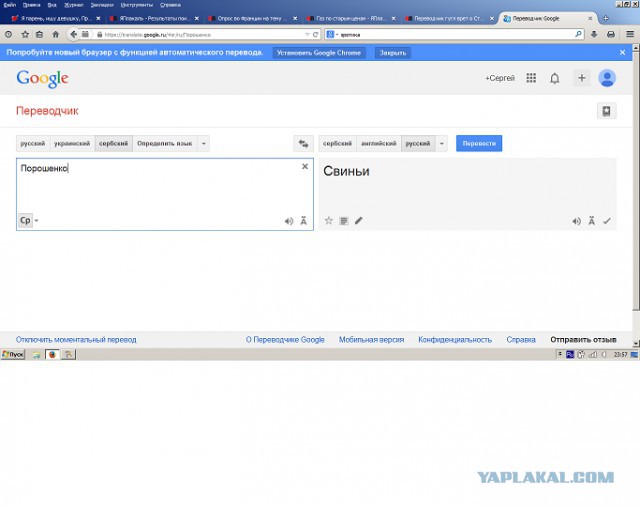Open the Phrasebook star-book icon

point(607,111)
